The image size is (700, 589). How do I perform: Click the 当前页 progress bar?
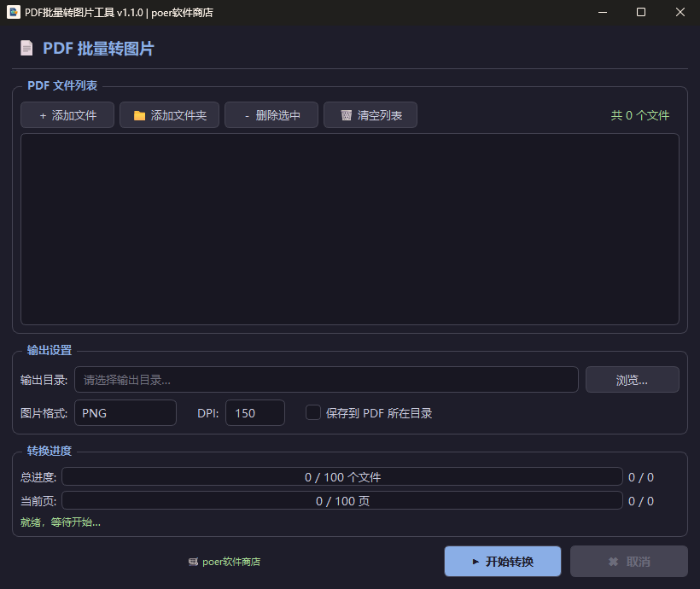tap(342, 500)
